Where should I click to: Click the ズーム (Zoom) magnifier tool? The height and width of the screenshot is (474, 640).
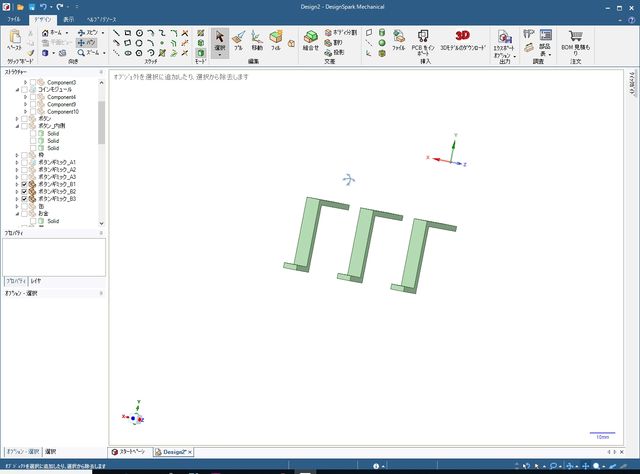click(88, 53)
